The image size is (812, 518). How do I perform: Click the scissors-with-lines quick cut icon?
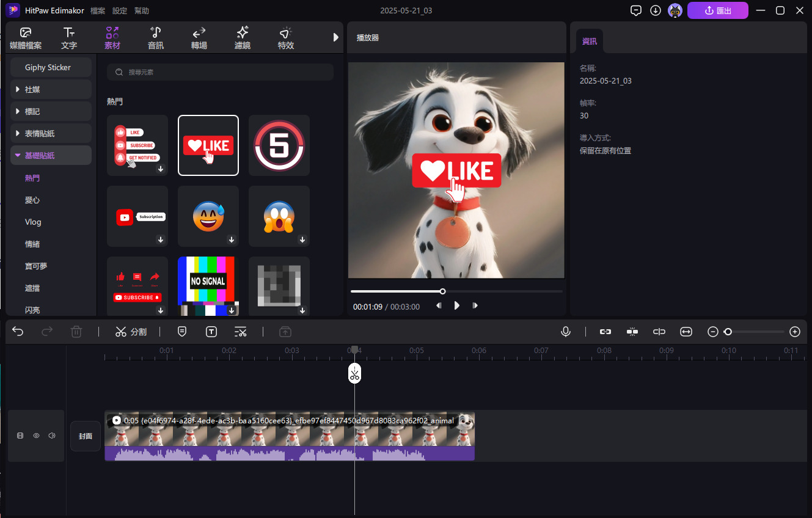241,332
